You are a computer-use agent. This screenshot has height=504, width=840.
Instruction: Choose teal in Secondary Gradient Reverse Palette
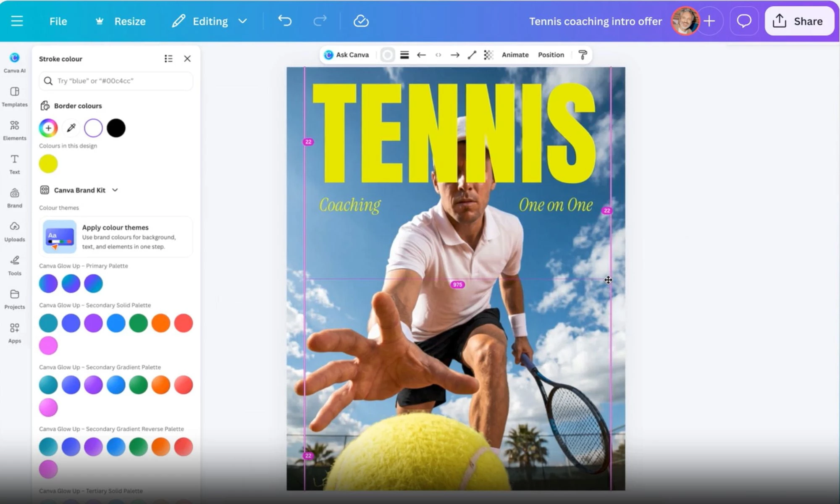coord(48,447)
